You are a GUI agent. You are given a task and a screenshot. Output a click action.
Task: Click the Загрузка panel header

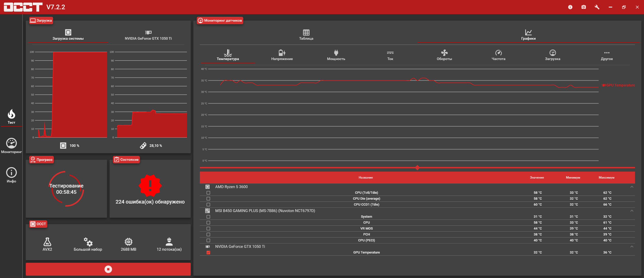pos(41,20)
